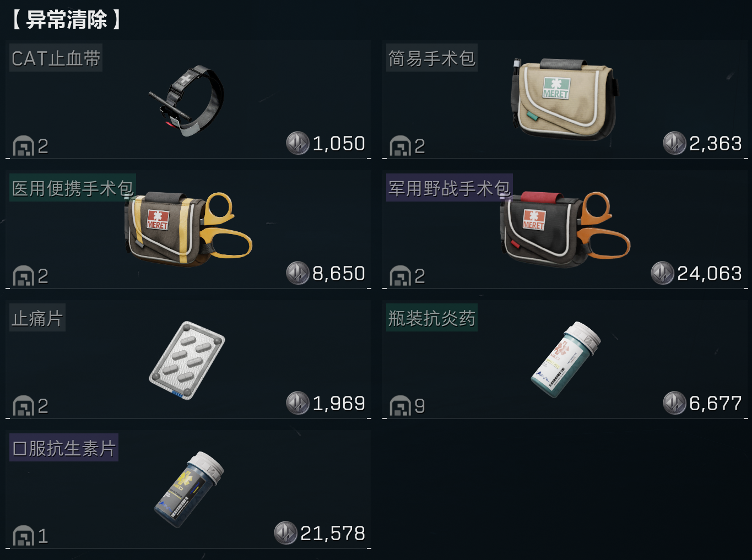Select the 口服抗生素片 antibiotic bottle image
Viewport: 752px width, 560px height.
pyautogui.click(x=190, y=490)
